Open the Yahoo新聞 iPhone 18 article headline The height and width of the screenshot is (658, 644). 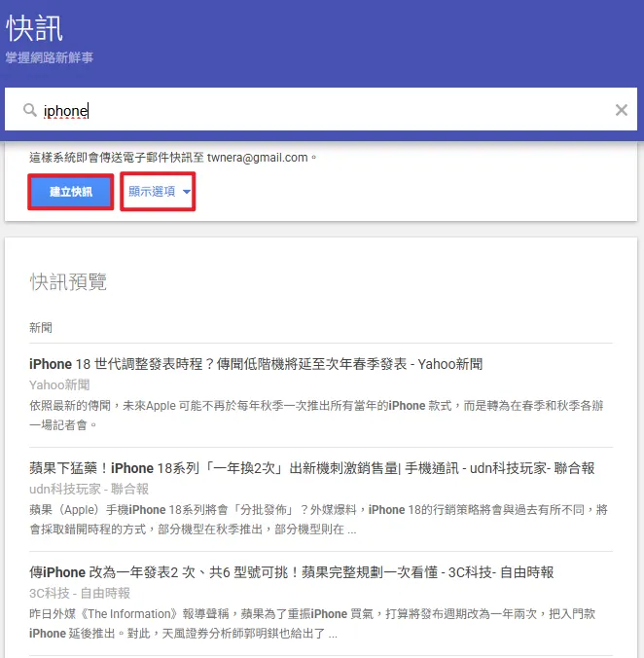point(256,364)
